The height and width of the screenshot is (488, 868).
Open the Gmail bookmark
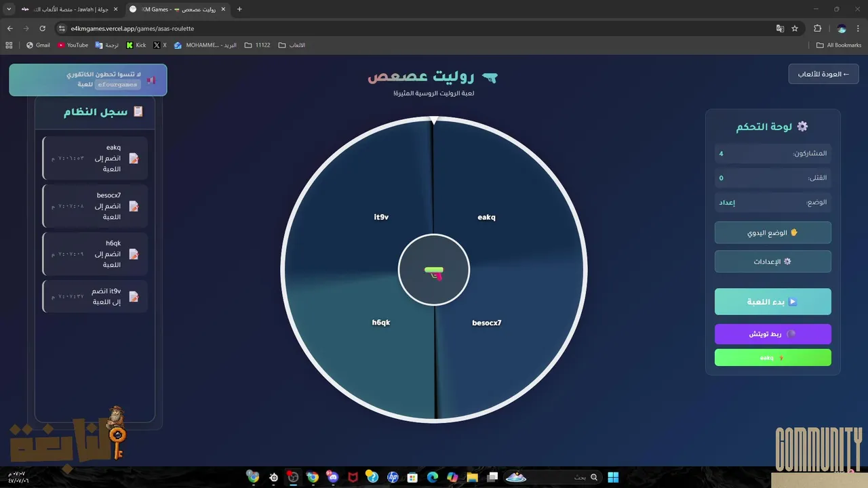[38, 45]
